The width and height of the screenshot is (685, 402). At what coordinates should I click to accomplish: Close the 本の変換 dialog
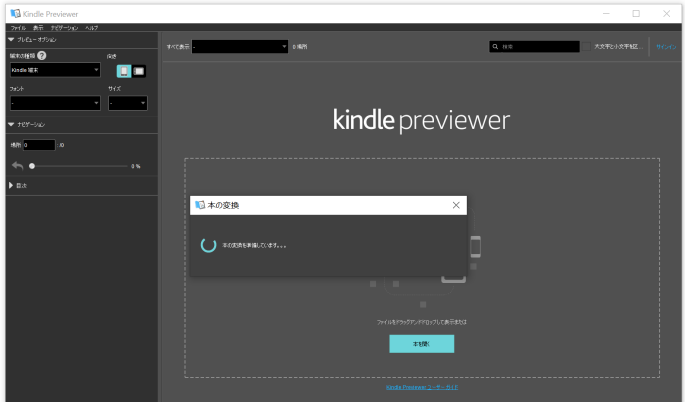coord(456,205)
